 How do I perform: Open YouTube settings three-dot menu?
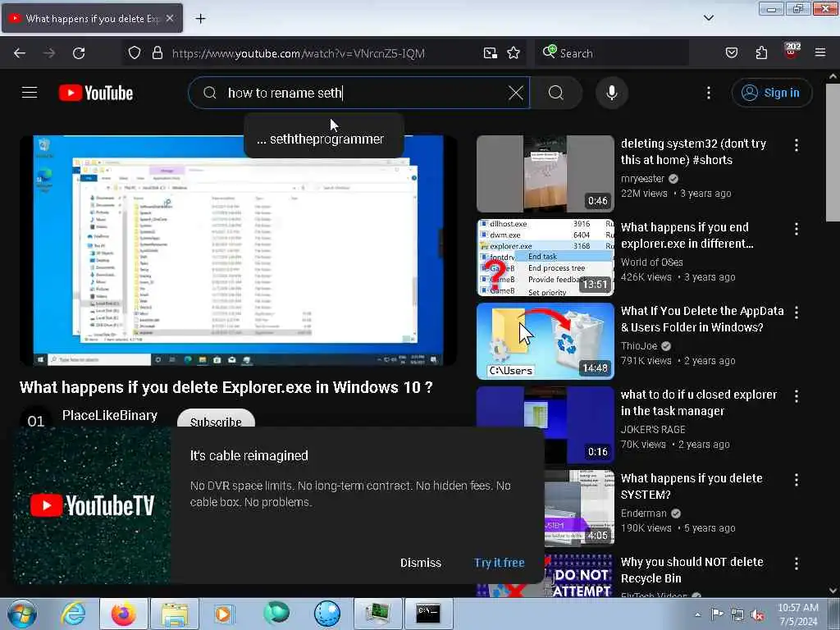tap(708, 93)
